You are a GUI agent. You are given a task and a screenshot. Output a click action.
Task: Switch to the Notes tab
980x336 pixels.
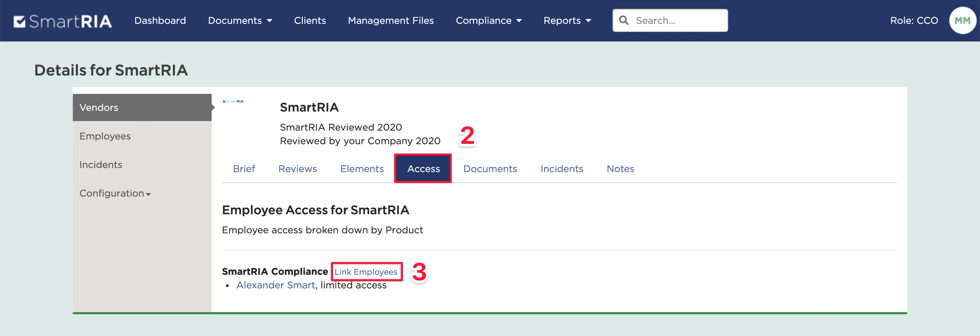coord(620,169)
